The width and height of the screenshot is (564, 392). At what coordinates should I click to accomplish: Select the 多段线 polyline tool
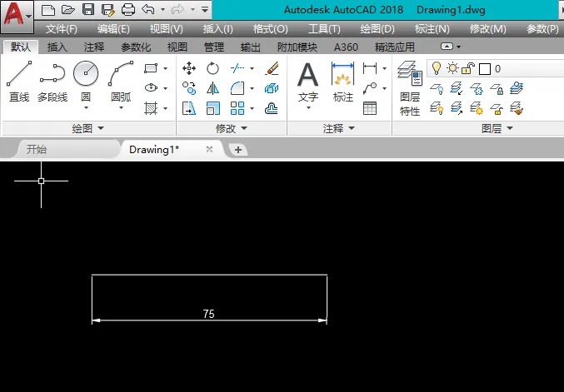pos(52,82)
